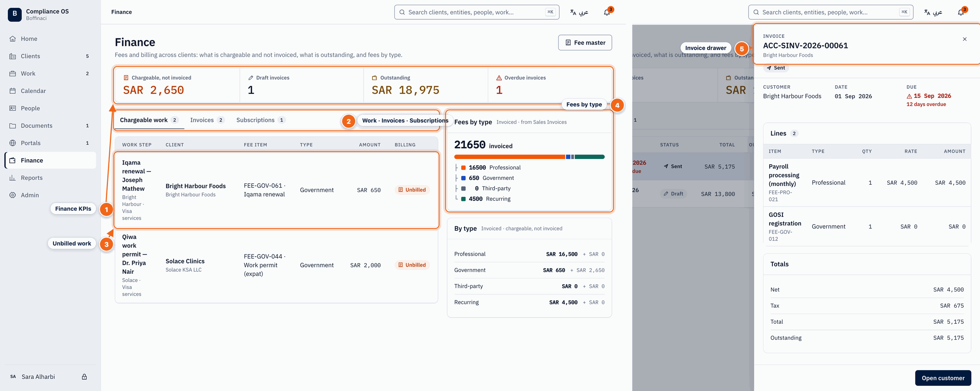The image size is (980, 391).
Task: Open Admin settings in sidebar
Action: [50, 195]
